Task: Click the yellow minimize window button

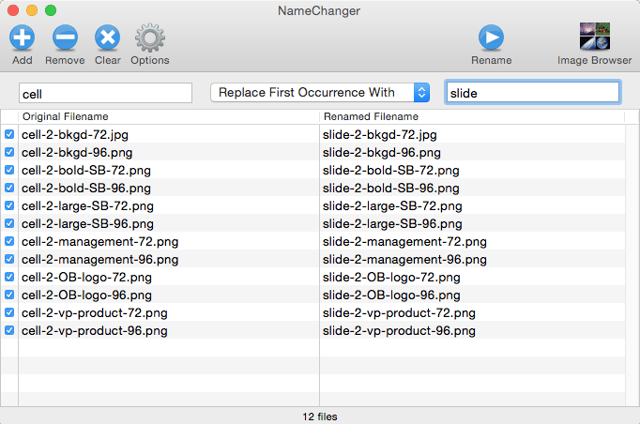Action: (32, 10)
